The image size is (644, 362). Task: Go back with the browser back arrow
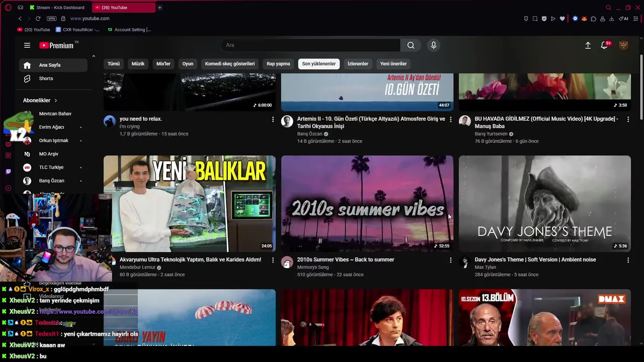[x=20, y=19]
